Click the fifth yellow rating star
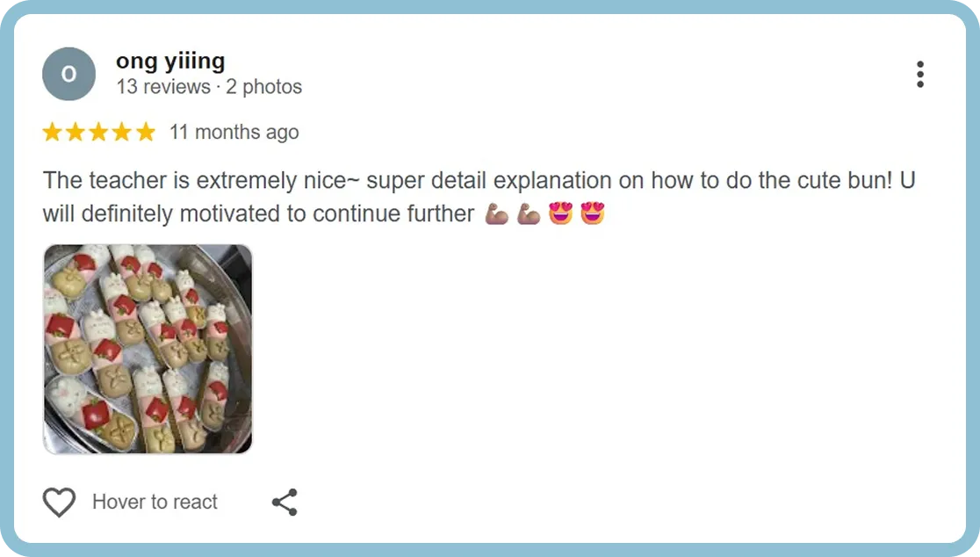 [x=145, y=132]
